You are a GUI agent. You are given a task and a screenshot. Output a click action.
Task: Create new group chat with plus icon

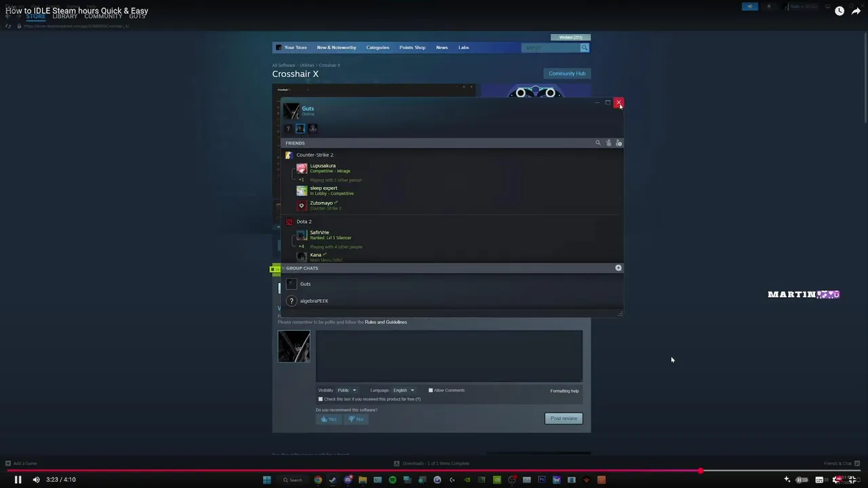click(x=618, y=268)
